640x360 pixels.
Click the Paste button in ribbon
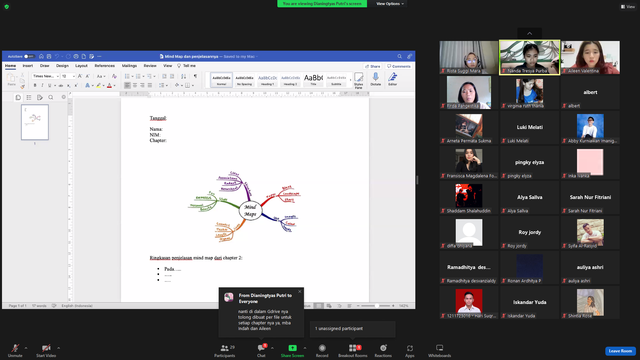pyautogui.click(x=11, y=79)
